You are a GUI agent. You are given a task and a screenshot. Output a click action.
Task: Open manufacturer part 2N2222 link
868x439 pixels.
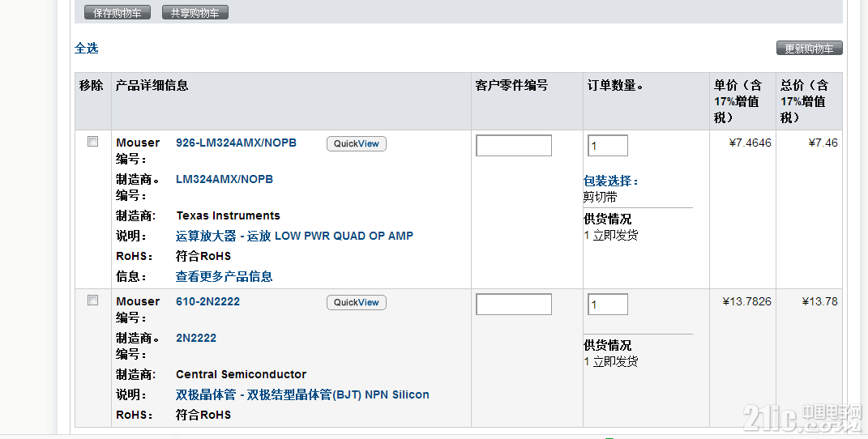click(196, 338)
